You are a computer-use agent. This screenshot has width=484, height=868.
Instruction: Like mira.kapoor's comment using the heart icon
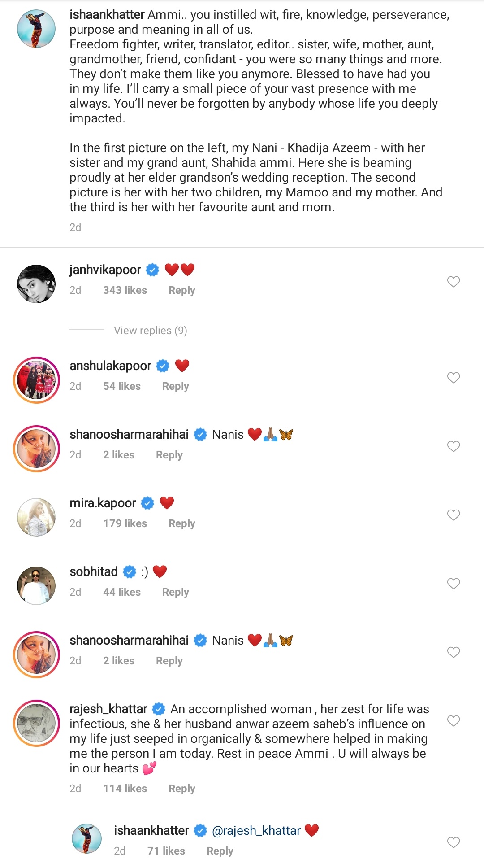(453, 515)
